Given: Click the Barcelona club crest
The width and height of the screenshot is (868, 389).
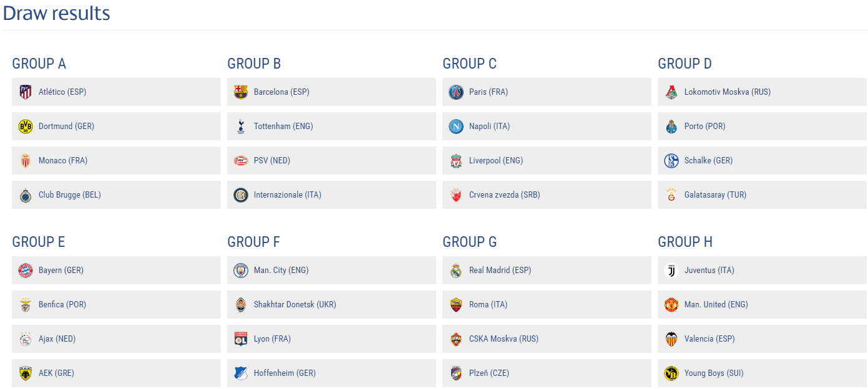Looking at the screenshot, I should pyautogui.click(x=241, y=92).
